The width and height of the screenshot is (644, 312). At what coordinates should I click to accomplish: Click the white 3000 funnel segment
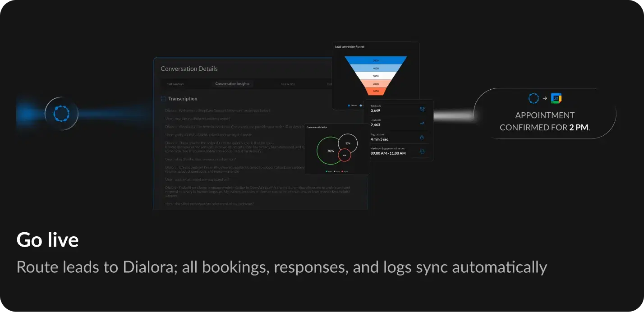(x=376, y=76)
